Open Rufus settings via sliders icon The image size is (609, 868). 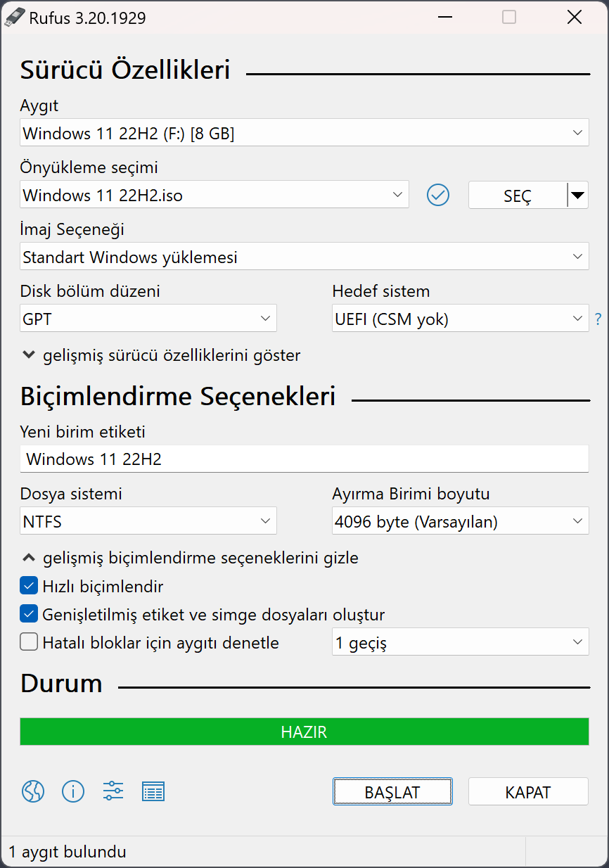113,791
